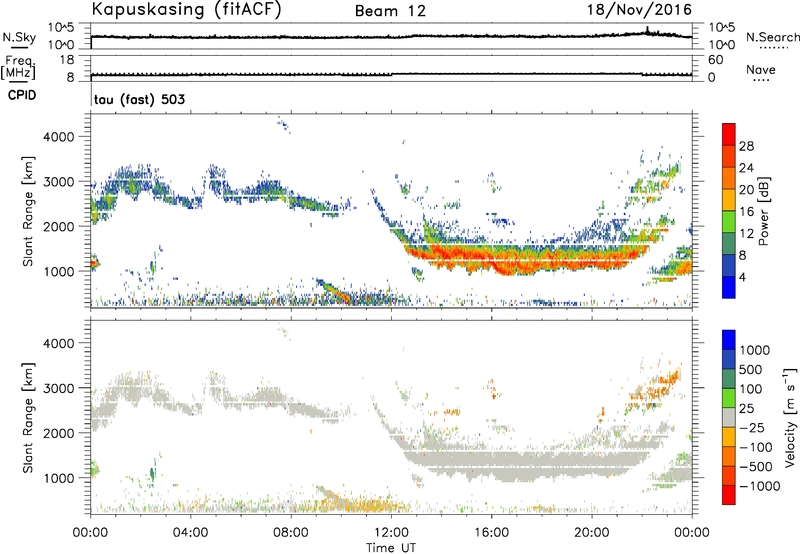Click 'Slant Range [km]' label of power panel
This screenshot has height=554, width=800.
[28, 211]
